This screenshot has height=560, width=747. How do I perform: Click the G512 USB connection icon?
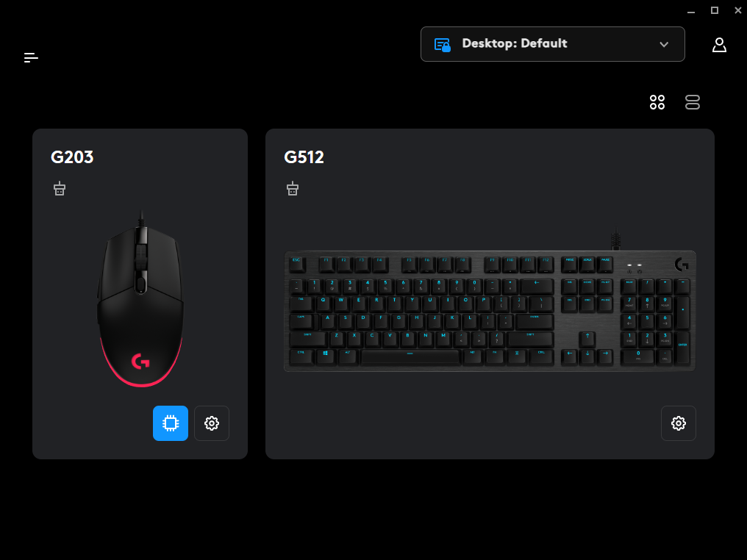pyautogui.click(x=293, y=189)
